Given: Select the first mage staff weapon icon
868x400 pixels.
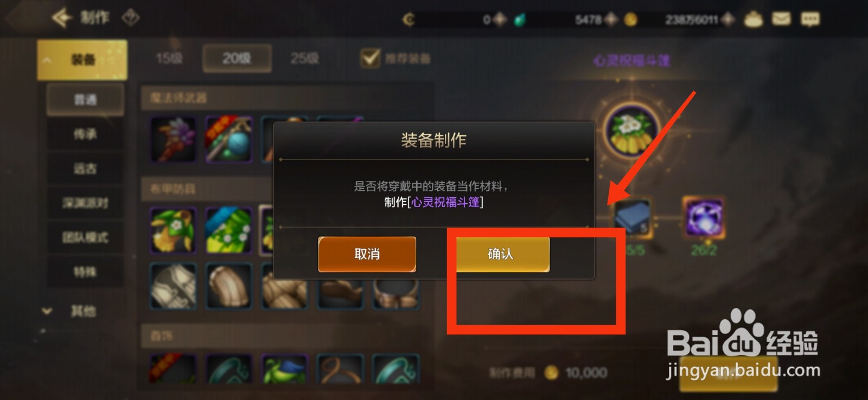Looking at the screenshot, I should tap(174, 139).
